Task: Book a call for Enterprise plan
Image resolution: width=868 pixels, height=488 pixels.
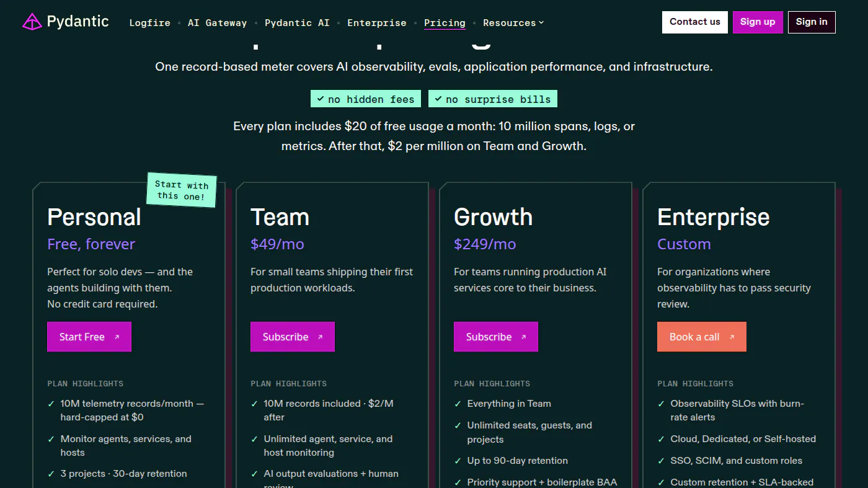Action: tap(702, 337)
